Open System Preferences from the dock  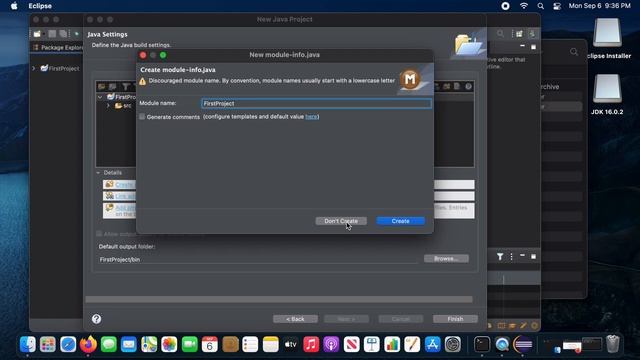click(x=452, y=344)
